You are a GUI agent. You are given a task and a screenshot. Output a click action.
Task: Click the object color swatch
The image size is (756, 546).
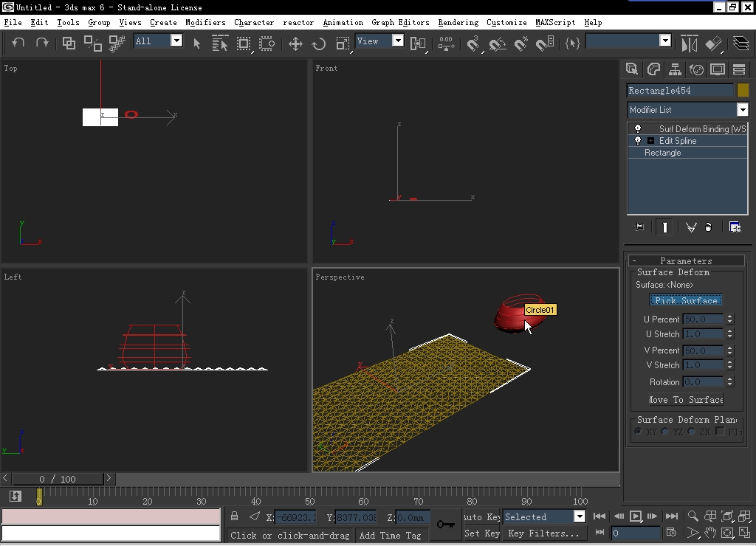click(x=743, y=90)
